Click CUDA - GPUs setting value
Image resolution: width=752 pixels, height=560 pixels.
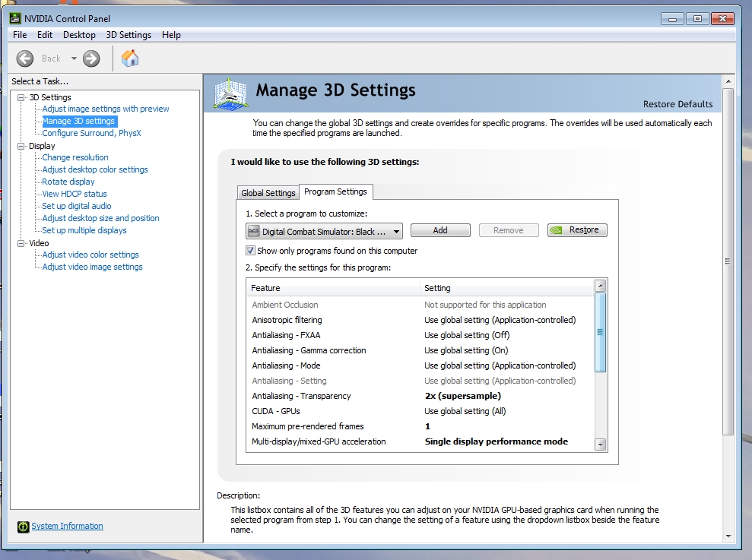click(x=465, y=411)
